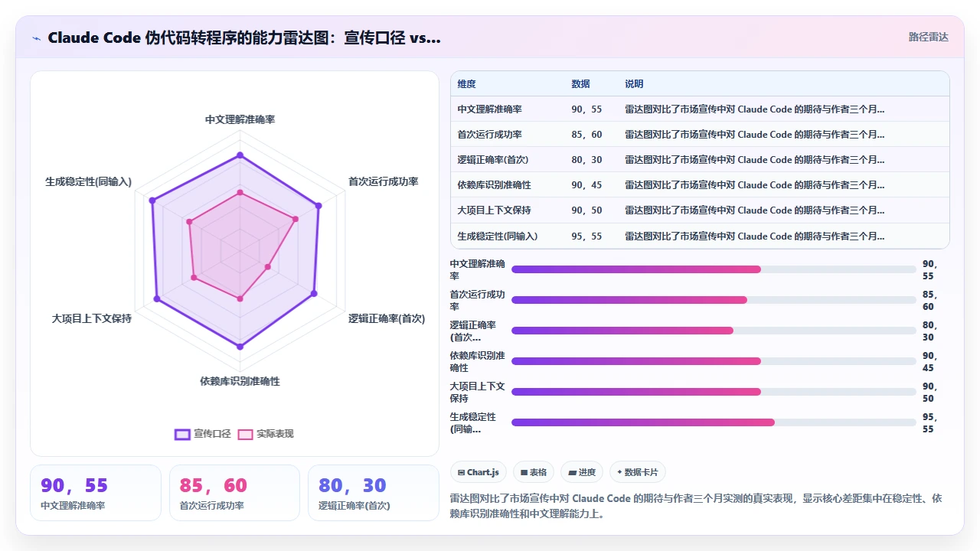Click the table cell value 80, 30
Viewport: 980px width, 551px height.
coord(586,160)
